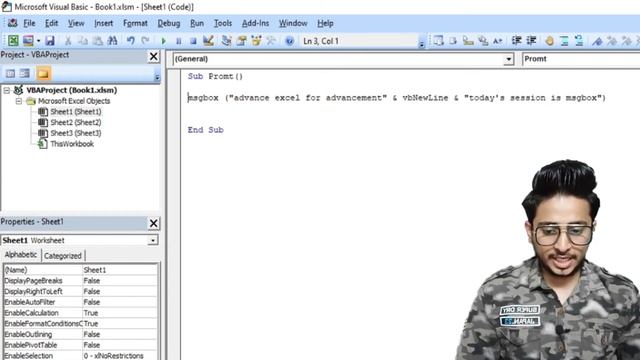Image resolution: width=640 pixels, height=360 pixels.
Task: Click the EnableCalculation property value True
Action: 120,313
